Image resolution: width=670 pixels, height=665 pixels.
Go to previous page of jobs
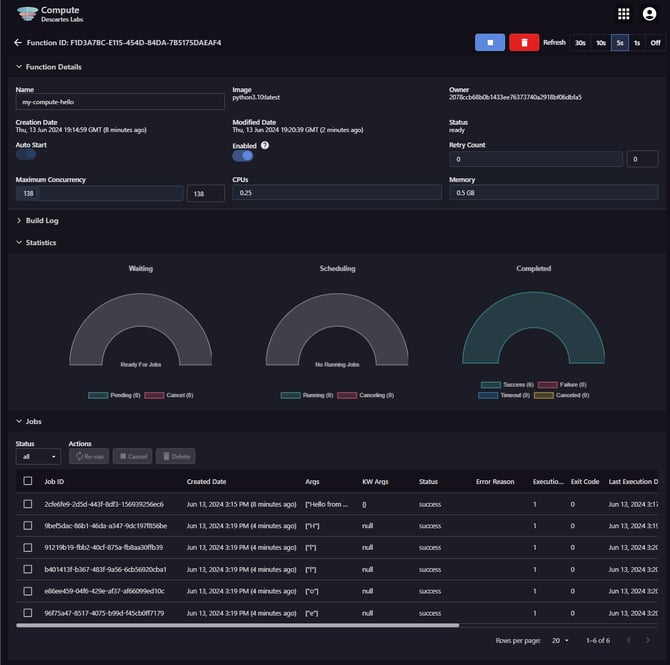pyautogui.click(x=629, y=639)
